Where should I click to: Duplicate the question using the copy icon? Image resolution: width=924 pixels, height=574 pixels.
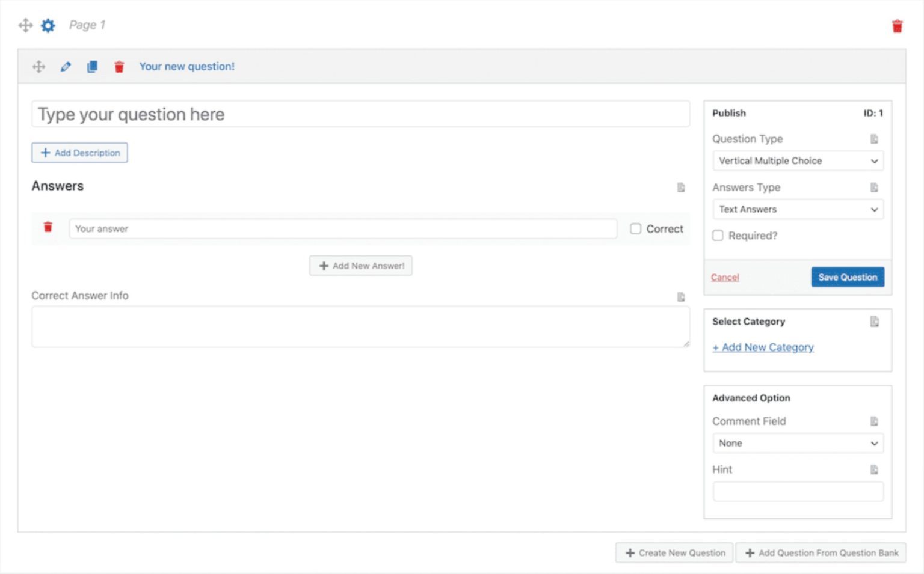(x=92, y=66)
